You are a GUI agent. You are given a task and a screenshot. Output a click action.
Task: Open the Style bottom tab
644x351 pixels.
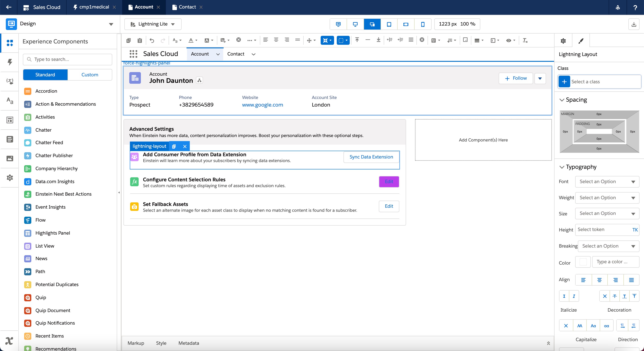[x=161, y=343]
